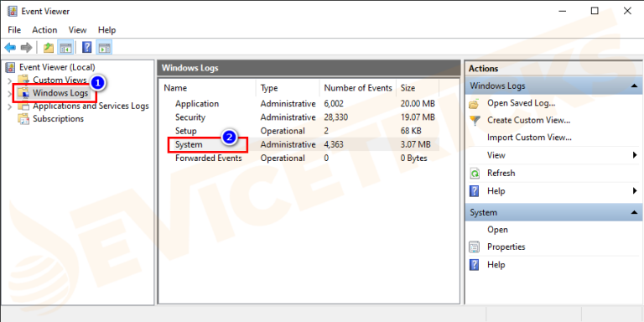Image resolution: width=644 pixels, height=322 pixels.
Task: Click the Refresh icon in Actions pane
Action: coord(475,174)
